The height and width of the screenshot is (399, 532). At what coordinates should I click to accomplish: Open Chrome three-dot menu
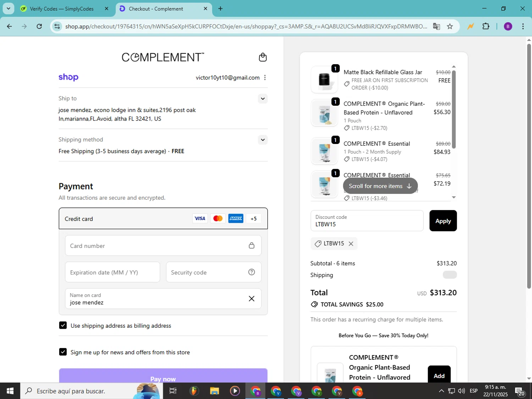(523, 26)
